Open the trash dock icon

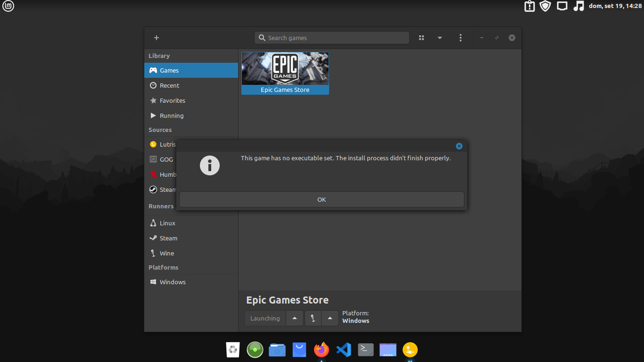point(233,350)
